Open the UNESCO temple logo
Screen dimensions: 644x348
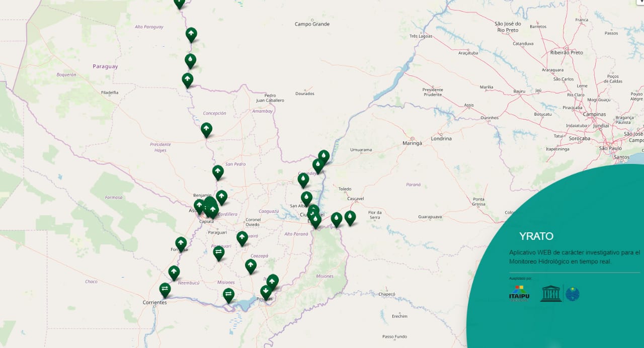click(x=551, y=293)
